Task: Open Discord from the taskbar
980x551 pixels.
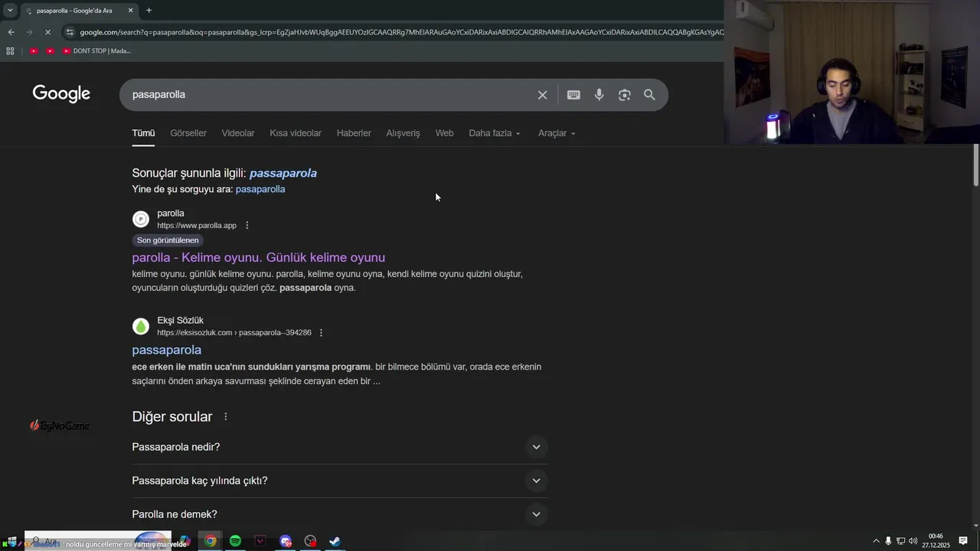Action: 286,541
